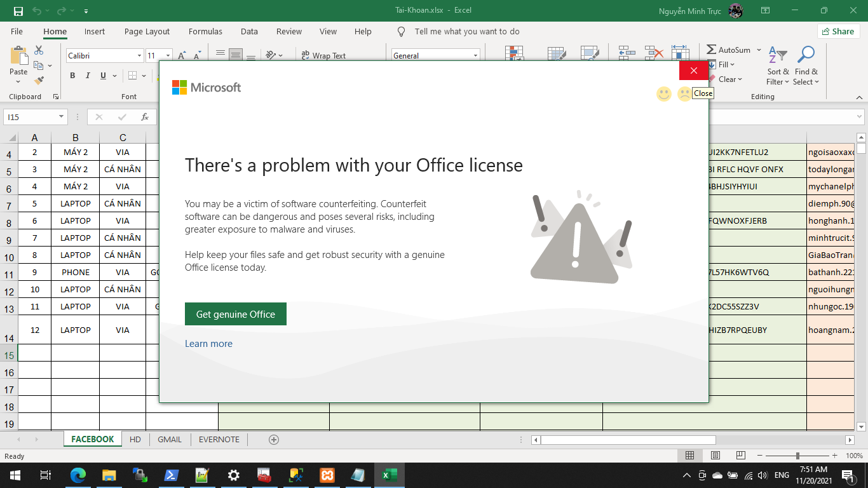Click the sad frown feedback icon
Image resolution: width=868 pixels, height=488 pixels.
point(684,94)
